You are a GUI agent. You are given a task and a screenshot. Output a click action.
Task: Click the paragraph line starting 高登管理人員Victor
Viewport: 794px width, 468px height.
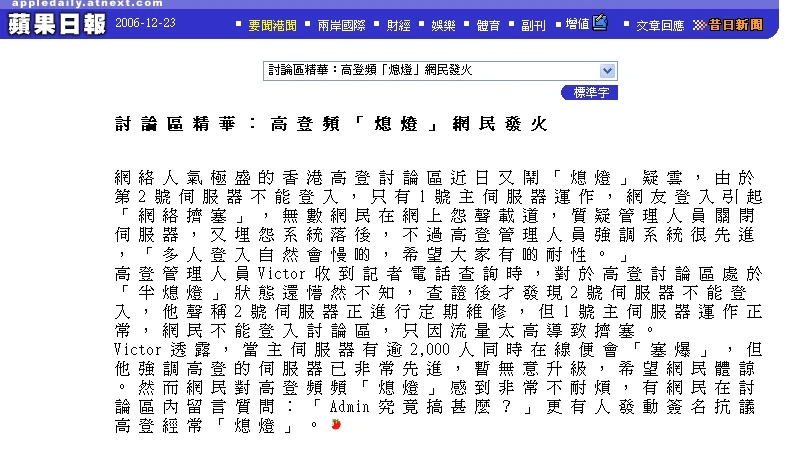pos(438,274)
